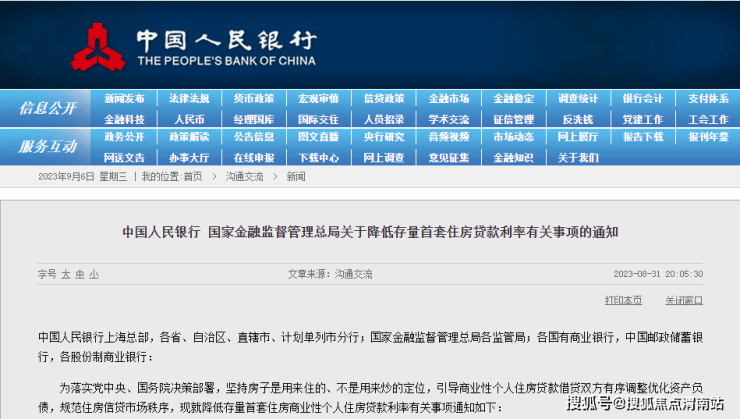Open 国际交往 navigation item
Image resolution: width=740 pixels, height=419 pixels.
[x=319, y=120]
